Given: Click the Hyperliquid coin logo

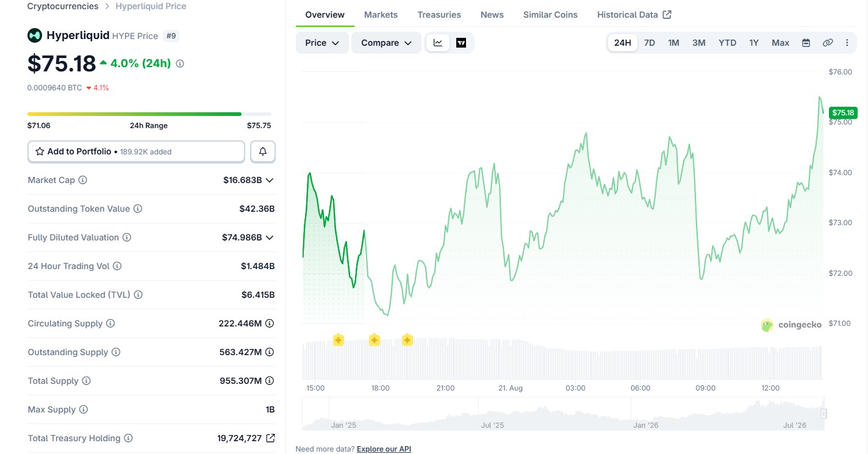Looking at the screenshot, I should click(35, 35).
